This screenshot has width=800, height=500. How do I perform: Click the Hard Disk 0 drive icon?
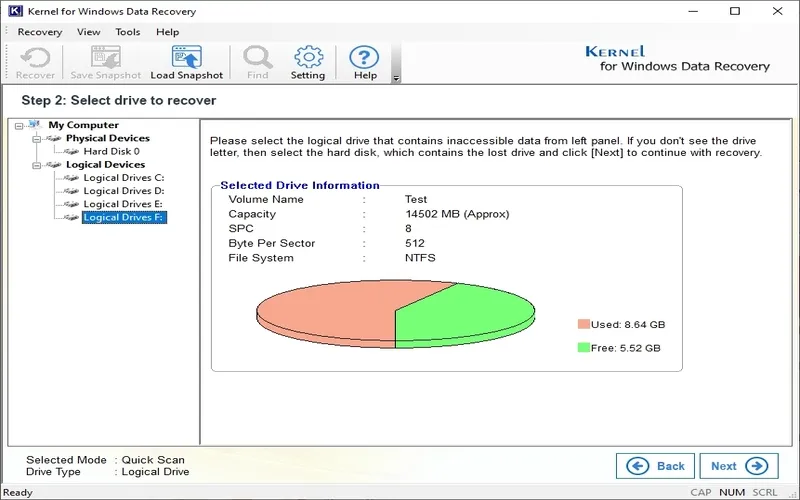[x=71, y=152]
